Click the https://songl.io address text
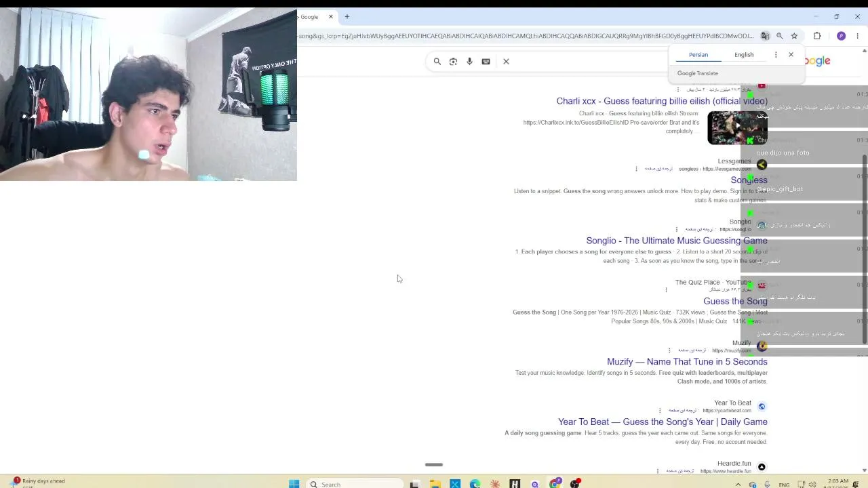This screenshot has width=868, height=488. point(735,230)
